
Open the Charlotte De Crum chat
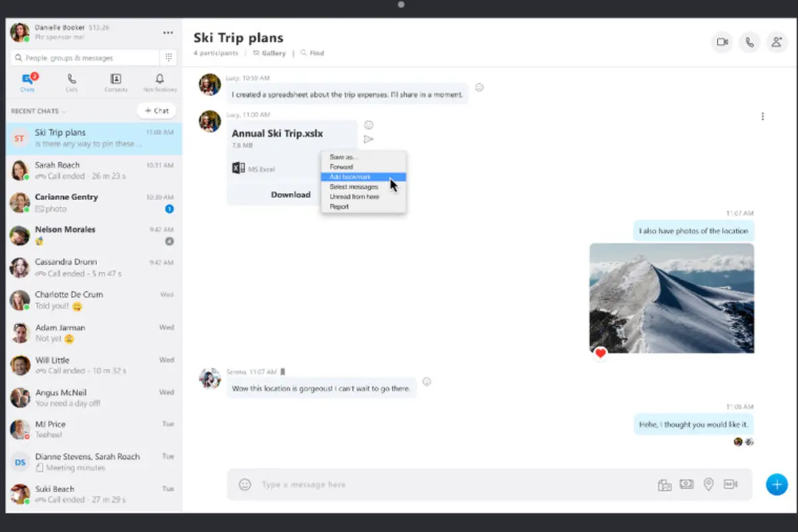coord(94,300)
